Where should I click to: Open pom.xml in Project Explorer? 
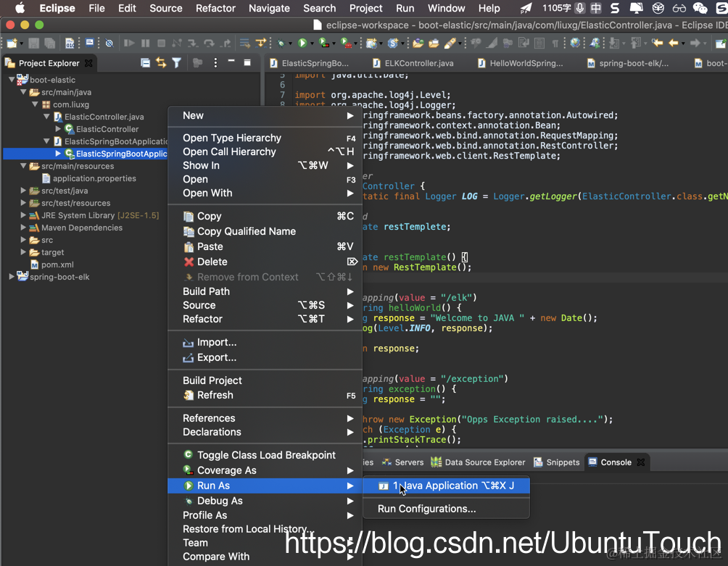click(57, 265)
